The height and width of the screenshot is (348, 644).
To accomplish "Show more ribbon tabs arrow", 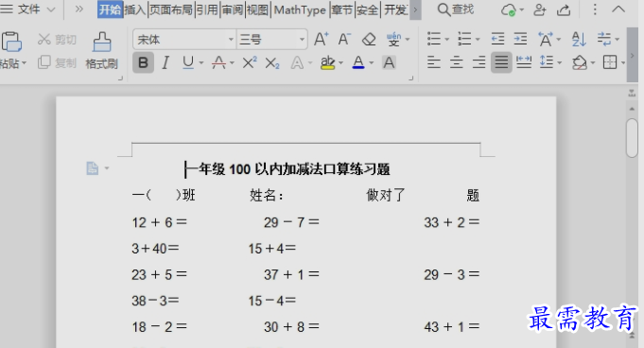I will 415,9.
